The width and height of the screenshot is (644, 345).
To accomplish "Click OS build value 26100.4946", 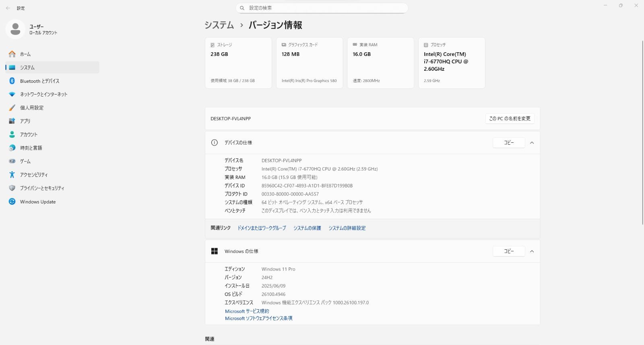I will click(274, 294).
